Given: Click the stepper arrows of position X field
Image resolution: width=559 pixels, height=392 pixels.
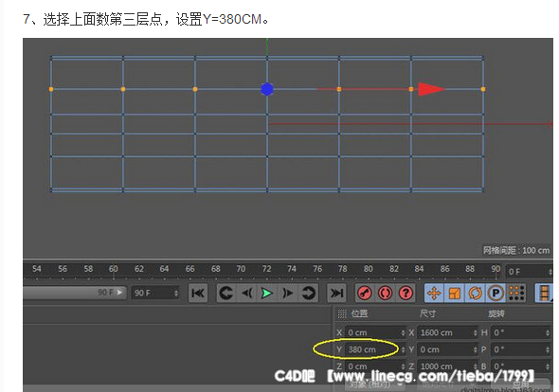Looking at the screenshot, I should (403, 332).
